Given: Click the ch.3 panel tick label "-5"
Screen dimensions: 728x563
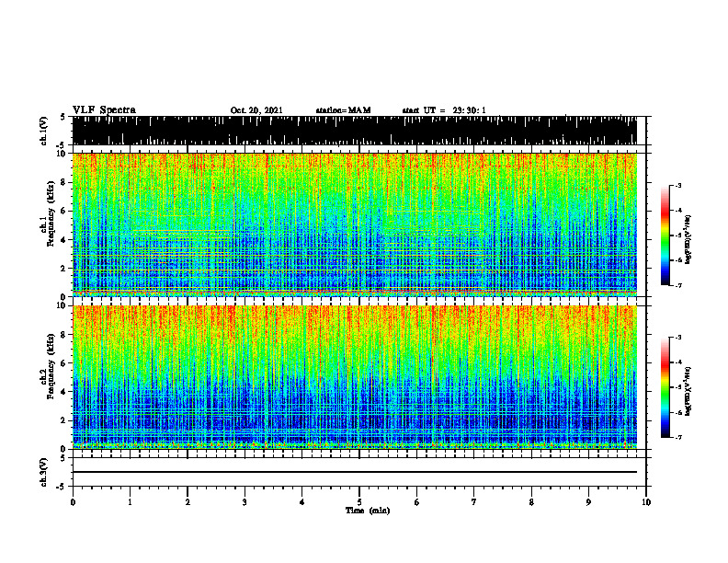Looking at the screenshot, I should pos(62,487).
